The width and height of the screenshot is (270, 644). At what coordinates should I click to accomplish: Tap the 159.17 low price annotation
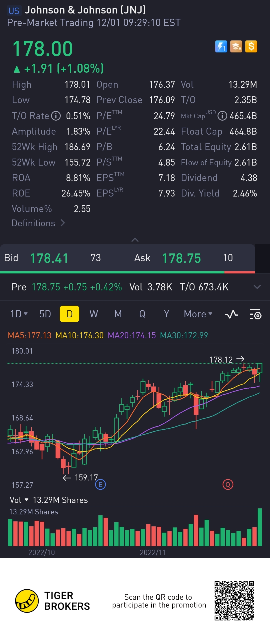[80, 477]
